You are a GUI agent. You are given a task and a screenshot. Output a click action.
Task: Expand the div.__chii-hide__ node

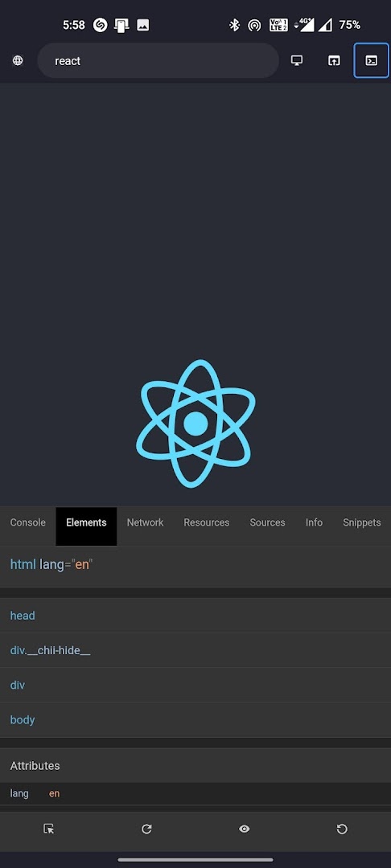195,650
